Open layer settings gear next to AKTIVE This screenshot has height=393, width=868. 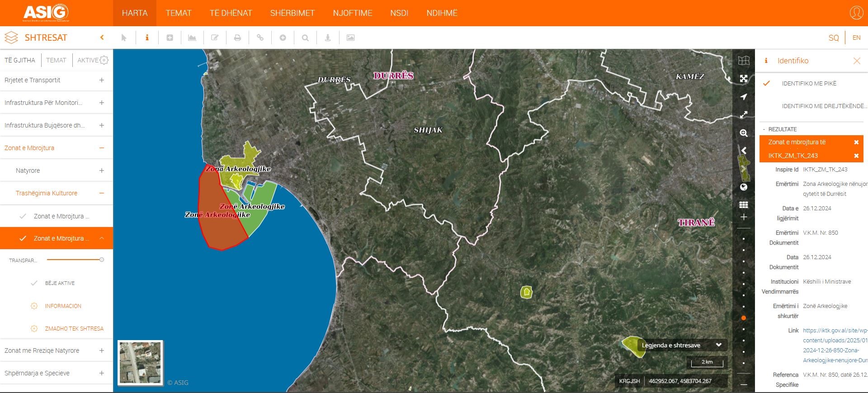pyautogui.click(x=104, y=60)
